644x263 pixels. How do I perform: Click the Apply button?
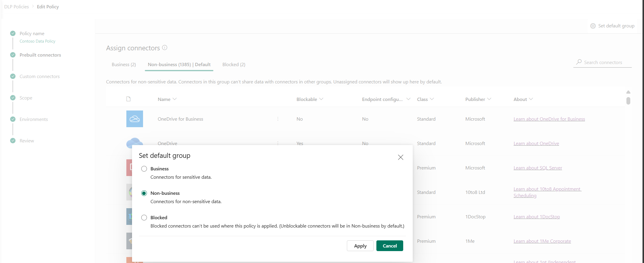(360, 246)
